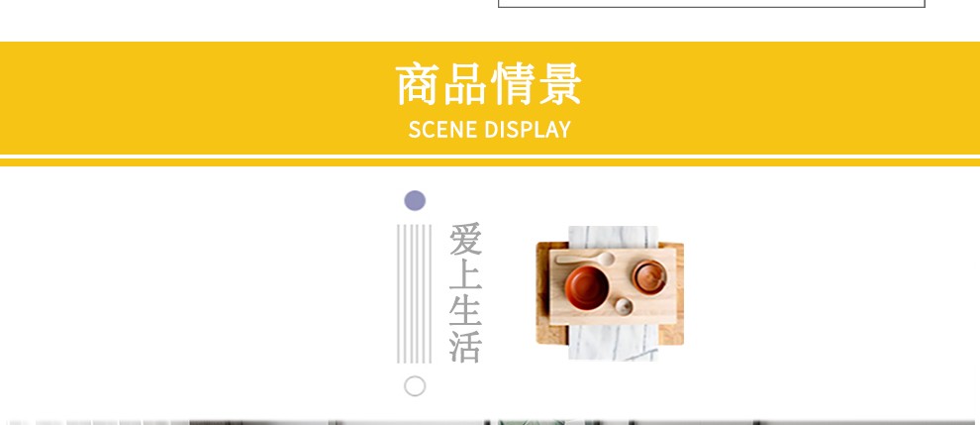980x425 pixels.
Task: Click the 生 character in vertical text
Action: pyautogui.click(x=465, y=309)
